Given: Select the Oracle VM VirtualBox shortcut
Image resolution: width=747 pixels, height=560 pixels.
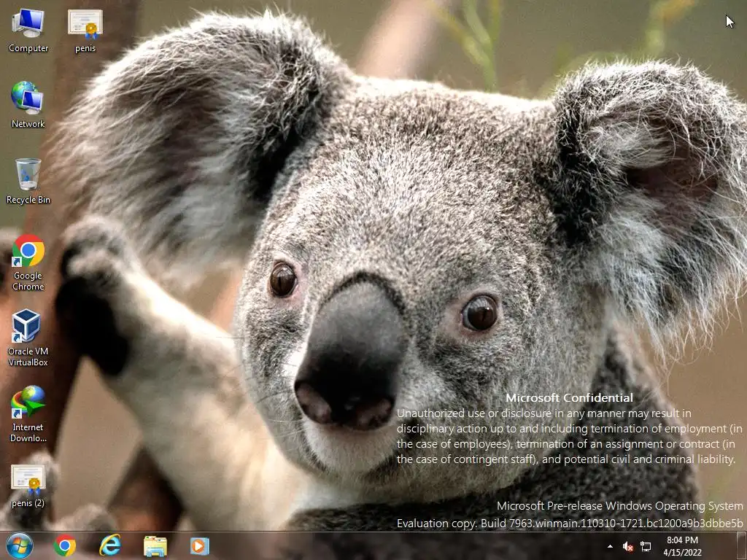Looking at the screenshot, I should click(x=28, y=338).
